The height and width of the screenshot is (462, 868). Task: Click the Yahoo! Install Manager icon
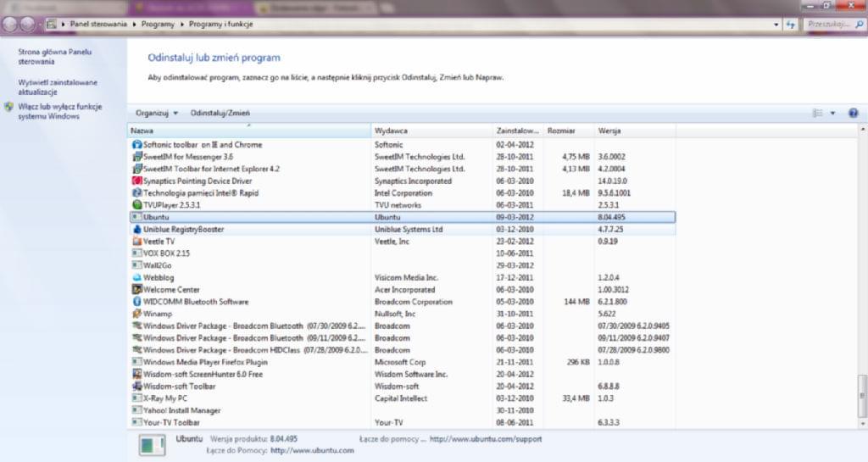(x=136, y=410)
